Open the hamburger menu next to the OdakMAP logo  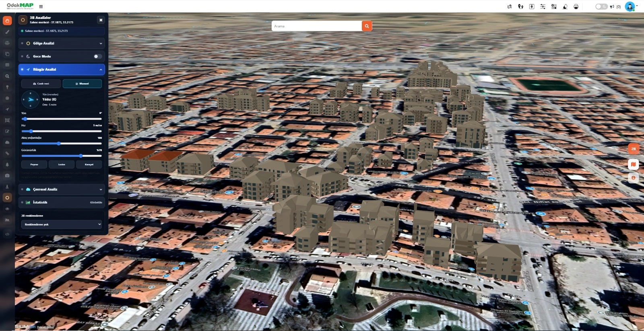(41, 6)
